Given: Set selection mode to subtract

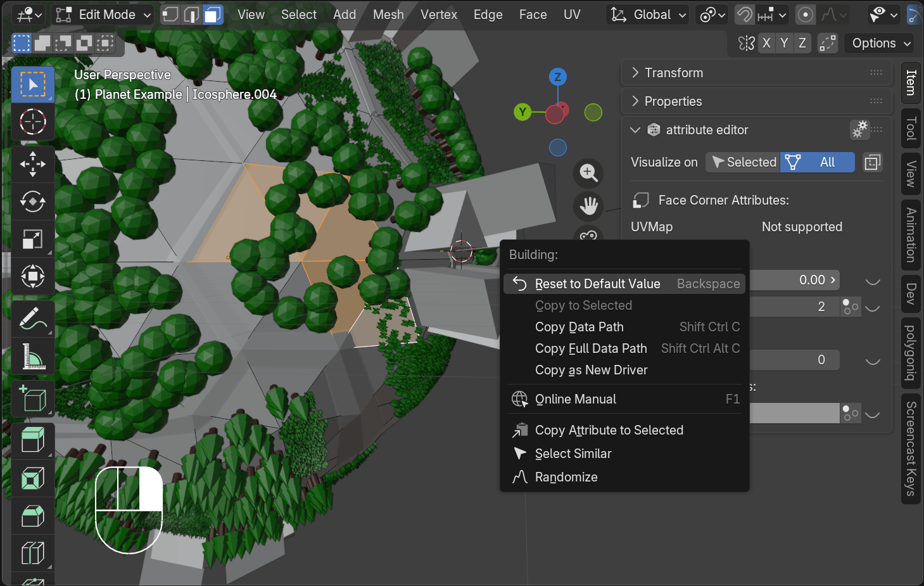Looking at the screenshot, I should click(63, 43).
